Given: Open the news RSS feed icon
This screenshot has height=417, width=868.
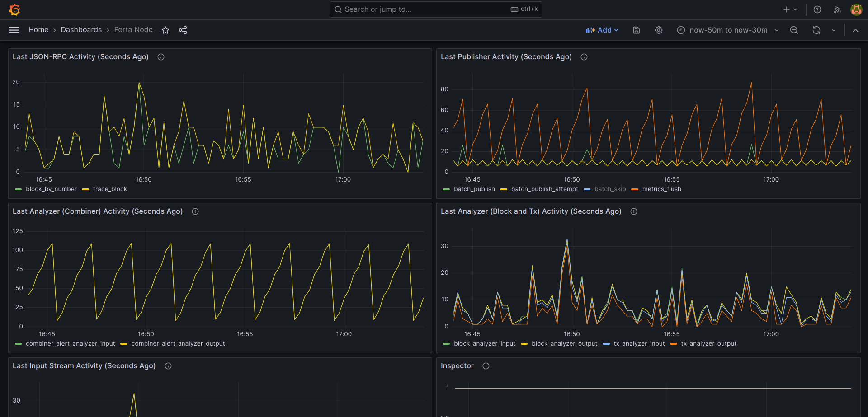Looking at the screenshot, I should point(837,9).
